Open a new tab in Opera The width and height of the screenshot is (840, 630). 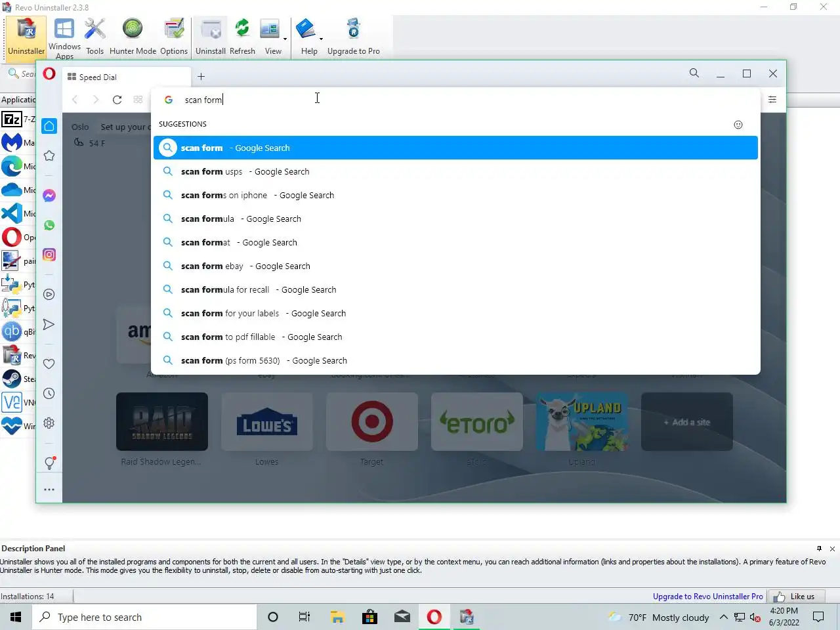coord(201,77)
